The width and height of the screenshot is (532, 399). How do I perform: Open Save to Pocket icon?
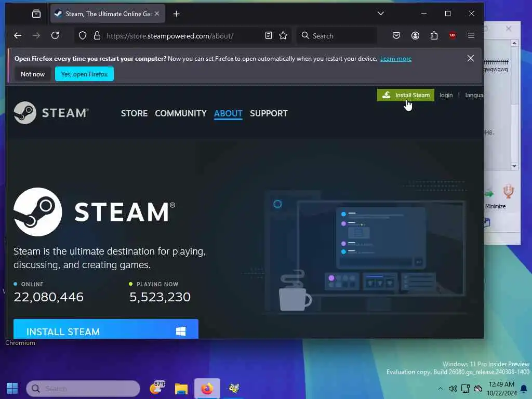coord(396,36)
